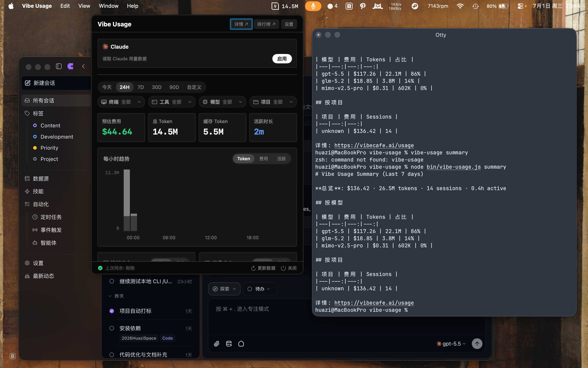Screen dimensions: 588x368
Task: Click 设置 button in Vibe Usage header
Action: coord(289,24)
